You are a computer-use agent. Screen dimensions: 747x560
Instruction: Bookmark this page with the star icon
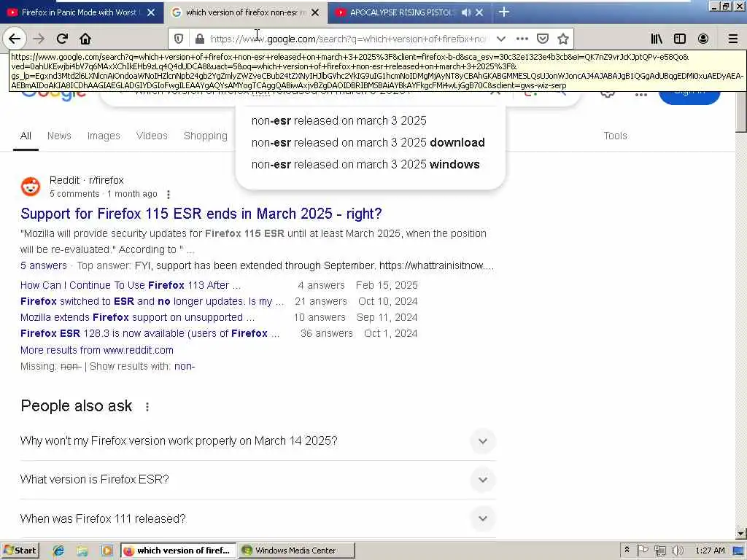tap(563, 39)
